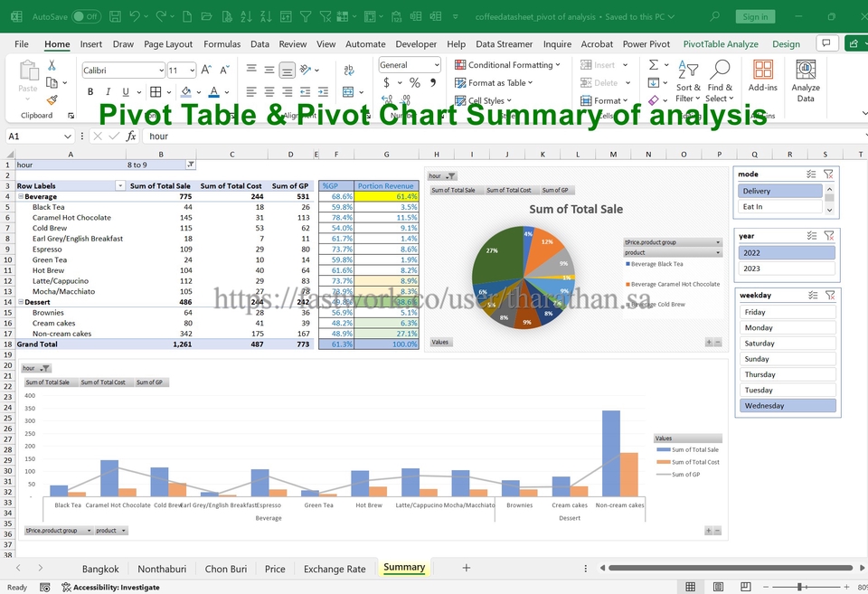
Task: Click the Name Box showing A1
Action: 36,136
